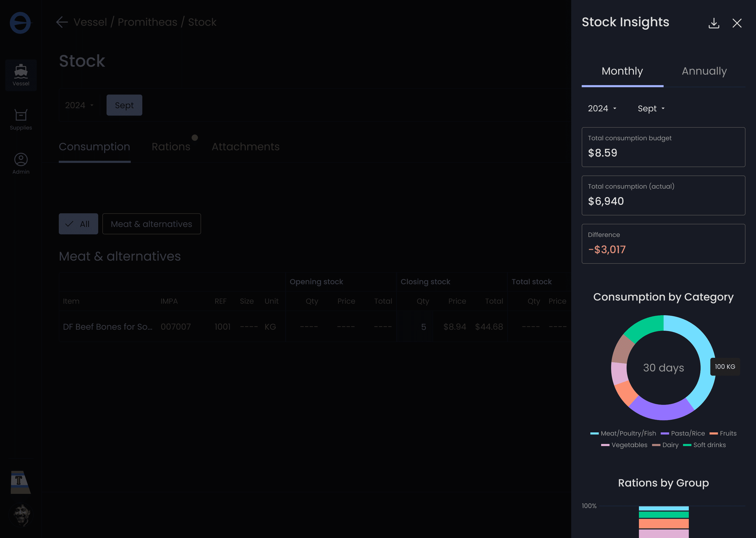Click the '30 days' donut chart center
This screenshot has width=756, height=538.
point(663,368)
